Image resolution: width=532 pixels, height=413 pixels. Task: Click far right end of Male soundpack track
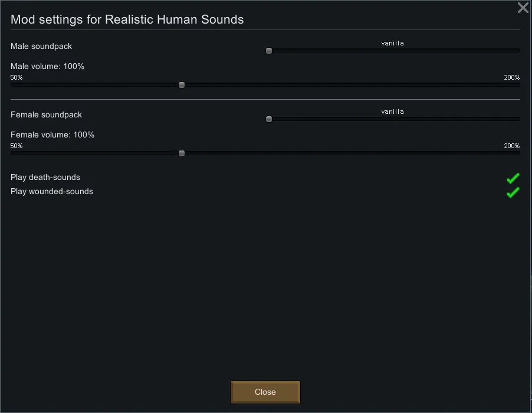518,51
